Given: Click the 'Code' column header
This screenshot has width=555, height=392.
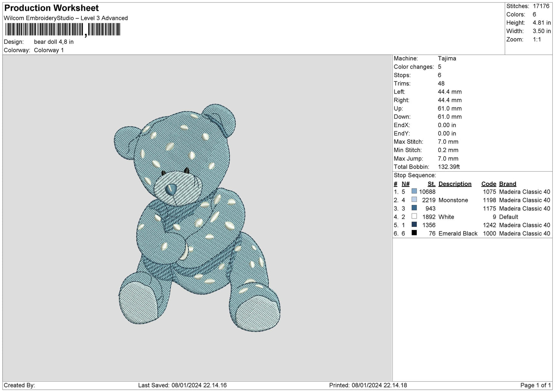Looking at the screenshot, I should [x=489, y=184].
